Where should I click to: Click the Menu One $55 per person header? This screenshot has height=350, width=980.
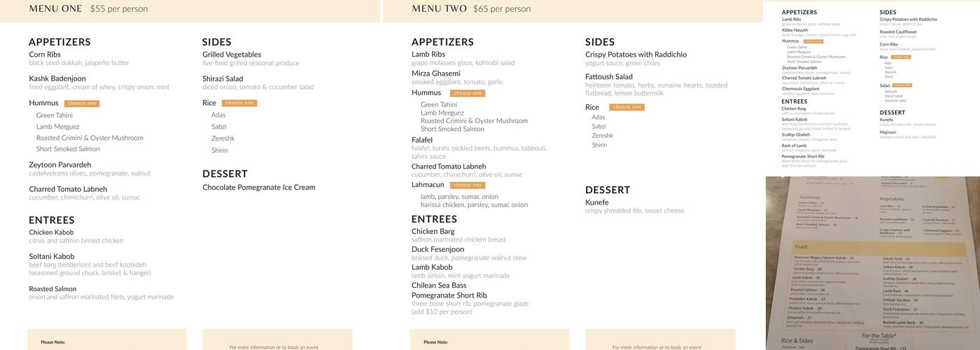point(88,9)
